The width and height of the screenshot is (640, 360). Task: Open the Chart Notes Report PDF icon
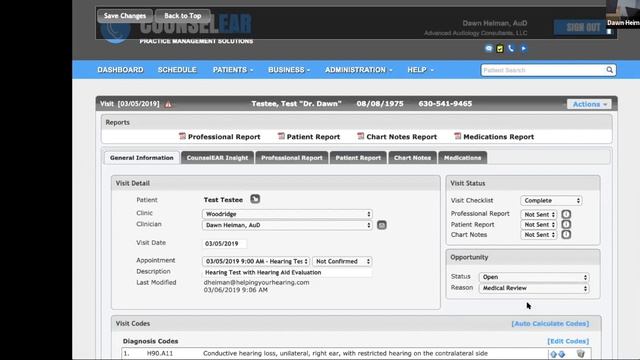[360, 136]
